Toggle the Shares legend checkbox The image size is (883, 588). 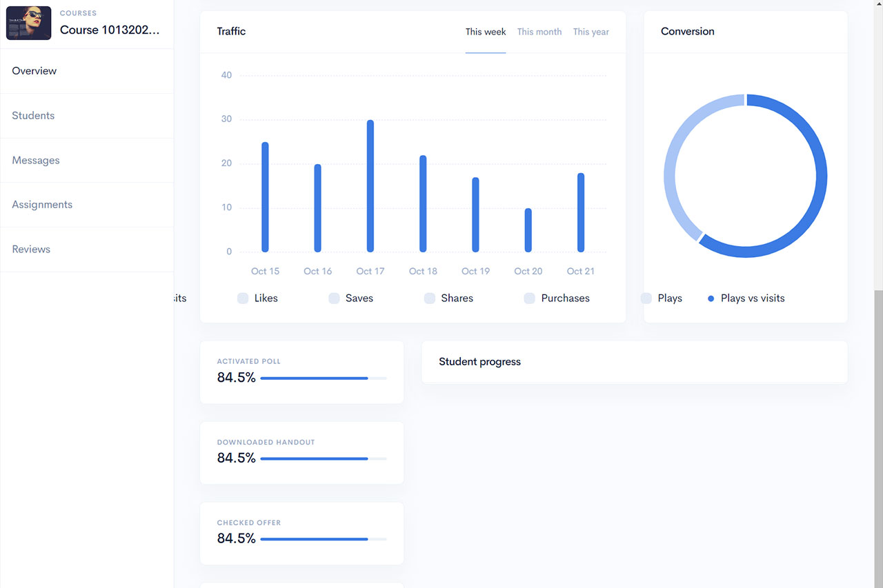[430, 298]
